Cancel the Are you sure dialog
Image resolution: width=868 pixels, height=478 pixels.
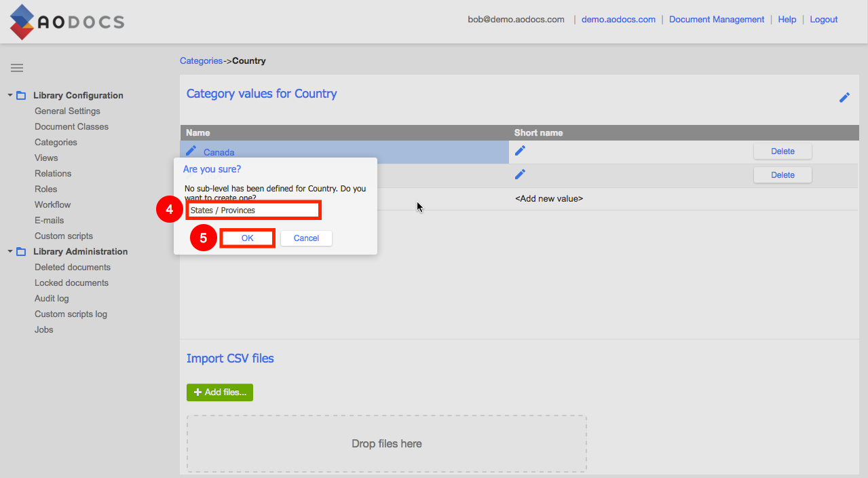(x=306, y=238)
